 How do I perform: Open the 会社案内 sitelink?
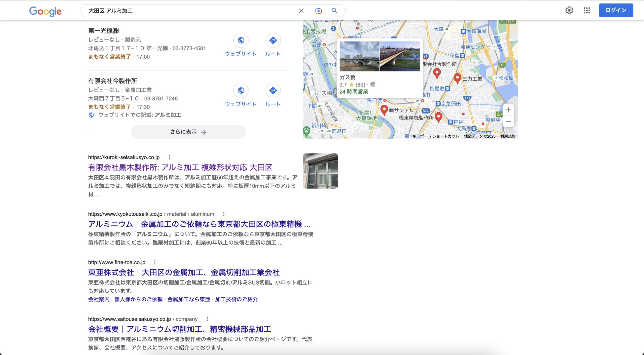[x=99, y=299]
